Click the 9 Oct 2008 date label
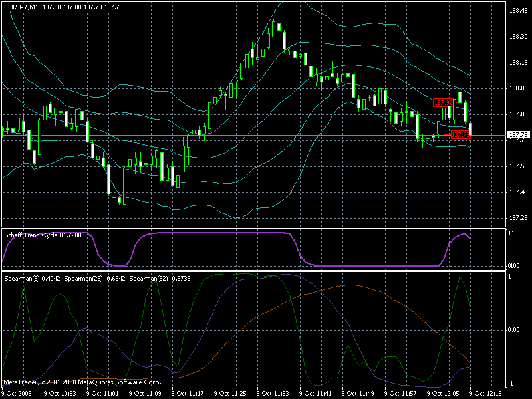This screenshot has height=399, width=532. point(17,394)
